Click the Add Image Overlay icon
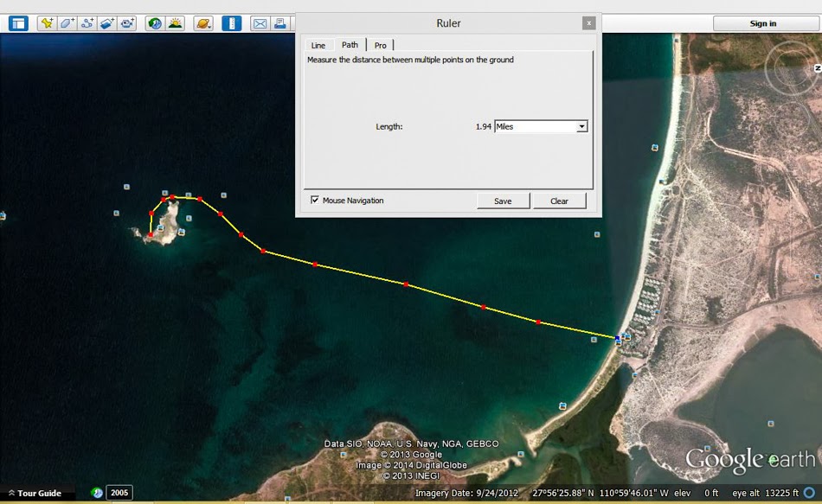The width and height of the screenshot is (822, 504). 107,23
